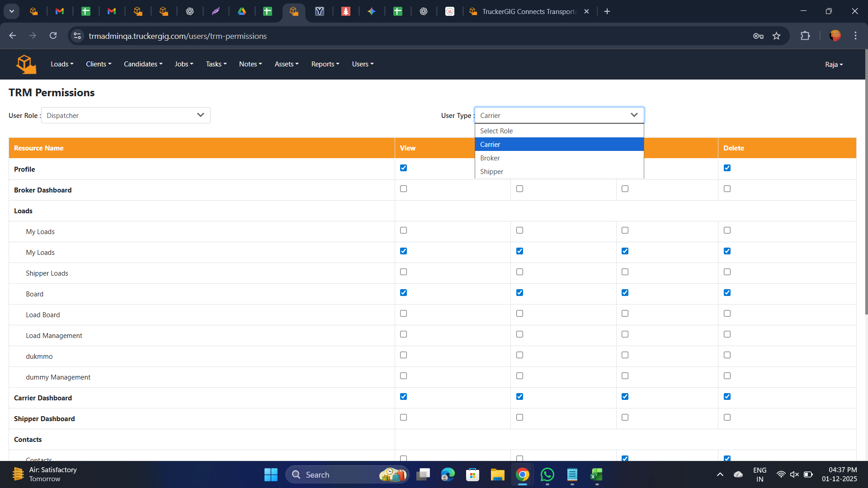
Task: Reload the page with refresh icon
Action: pos(53,36)
